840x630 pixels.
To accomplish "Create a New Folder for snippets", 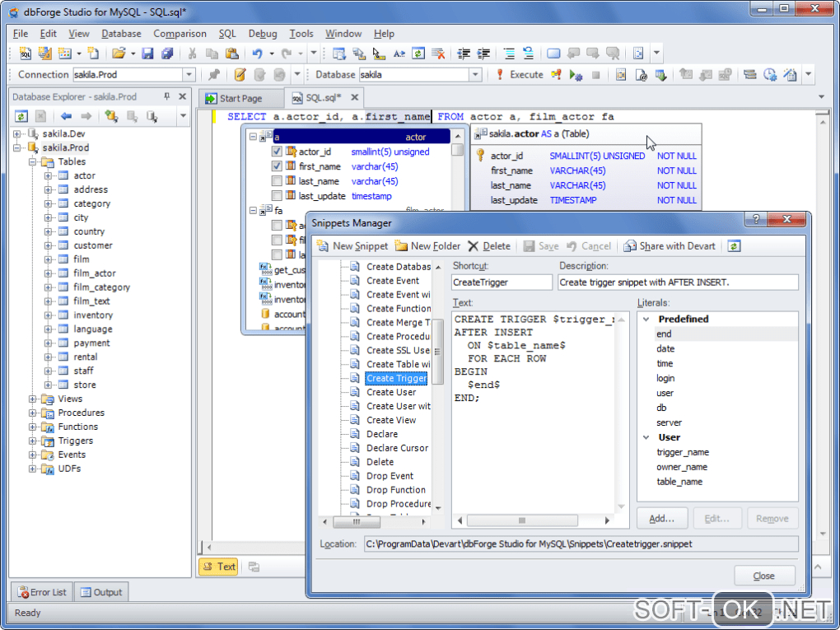I will click(x=427, y=246).
